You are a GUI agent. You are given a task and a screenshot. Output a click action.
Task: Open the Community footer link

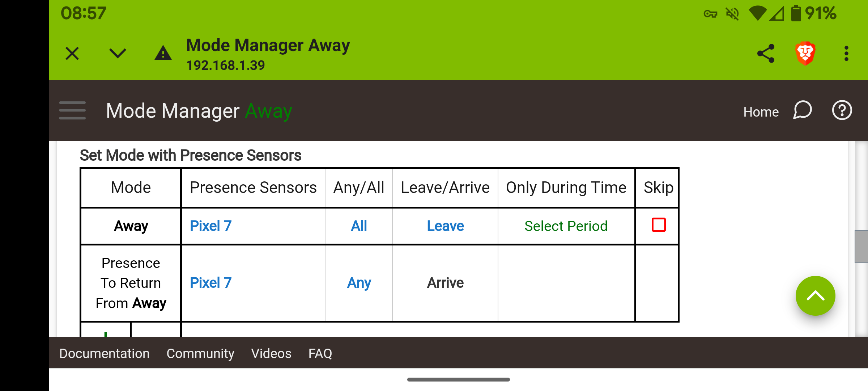200,353
